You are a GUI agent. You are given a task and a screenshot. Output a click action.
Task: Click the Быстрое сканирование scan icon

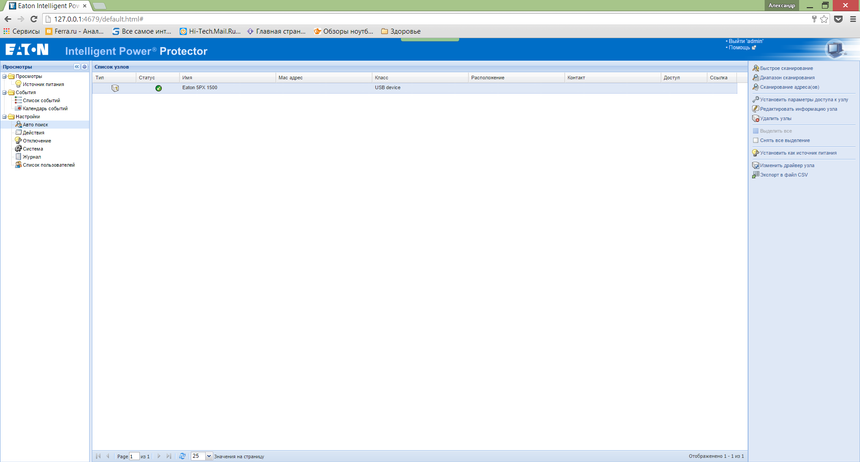click(755, 68)
